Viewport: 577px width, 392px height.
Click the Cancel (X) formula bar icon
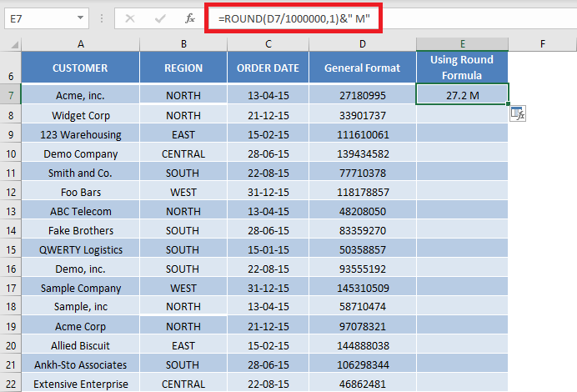[x=130, y=18]
